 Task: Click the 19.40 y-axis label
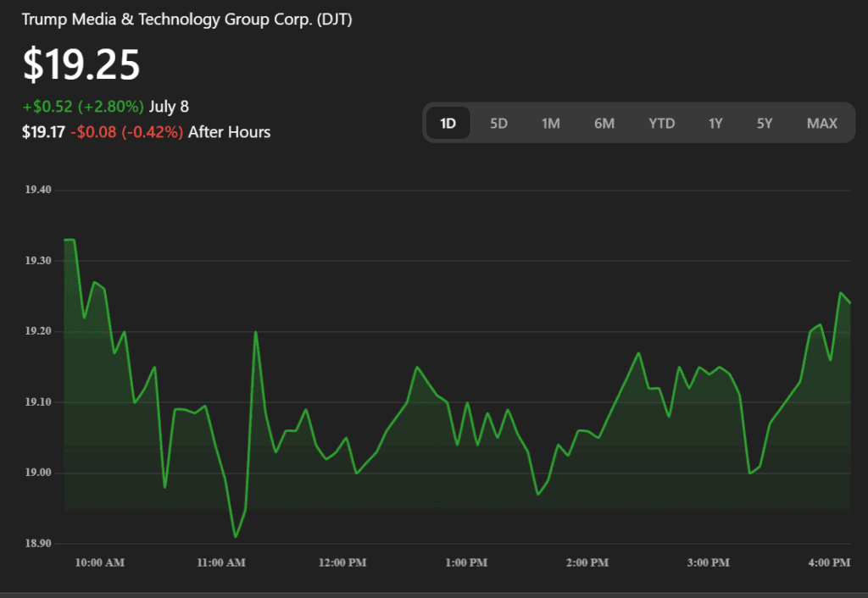pyautogui.click(x=38, y=190)
